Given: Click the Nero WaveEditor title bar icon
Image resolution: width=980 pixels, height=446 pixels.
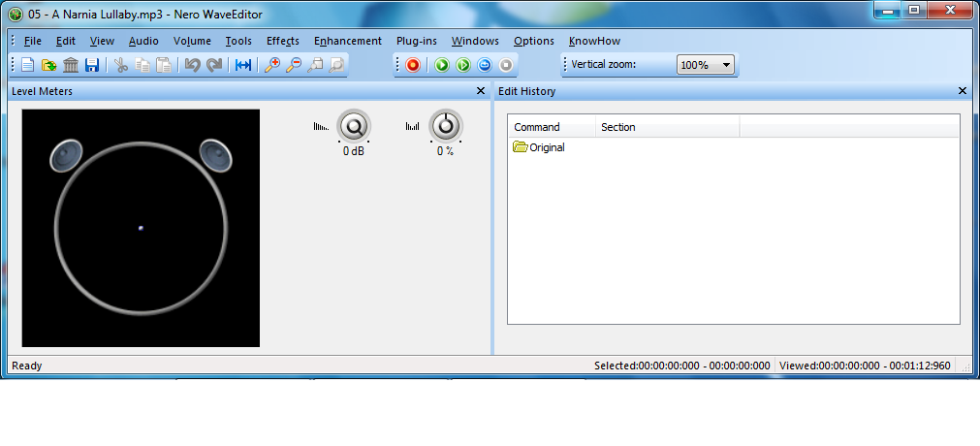Looking at the screenshot, I should pos(16,14).
